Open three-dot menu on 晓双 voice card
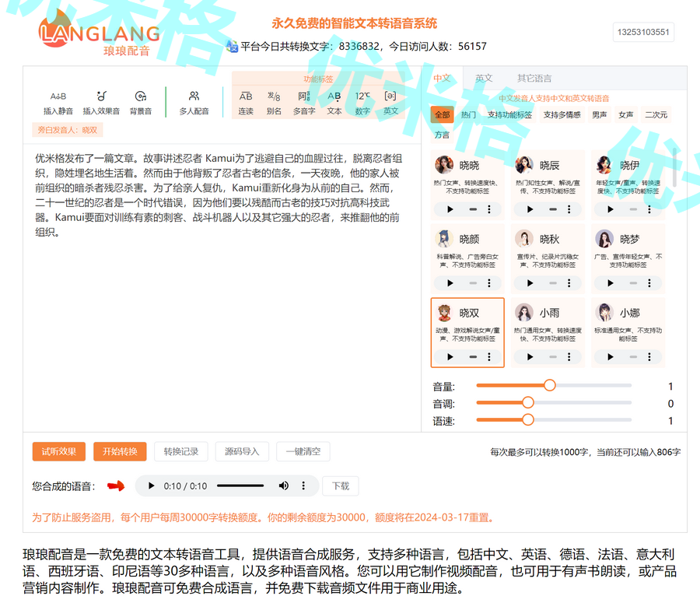 tap(489, 357)
